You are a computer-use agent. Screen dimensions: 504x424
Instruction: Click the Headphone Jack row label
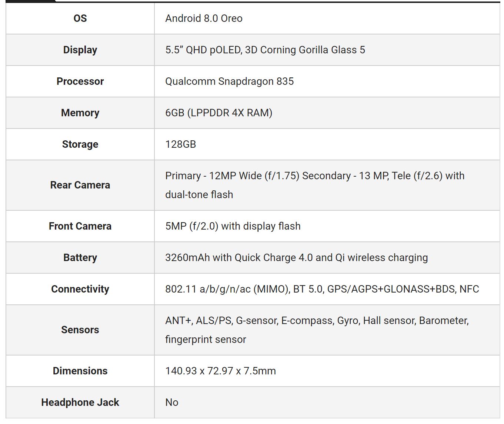[x=80, y=402]
